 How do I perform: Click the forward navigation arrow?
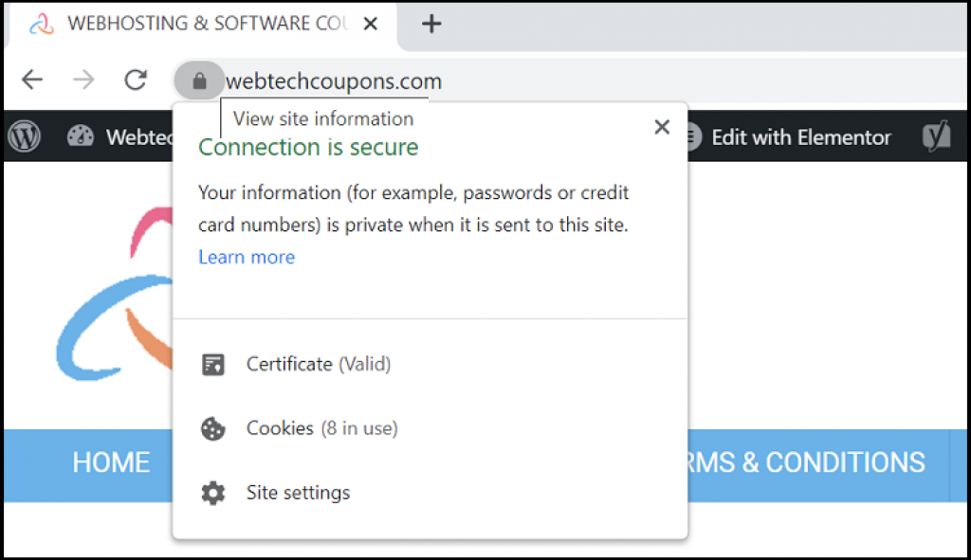[x=83, y=81]
